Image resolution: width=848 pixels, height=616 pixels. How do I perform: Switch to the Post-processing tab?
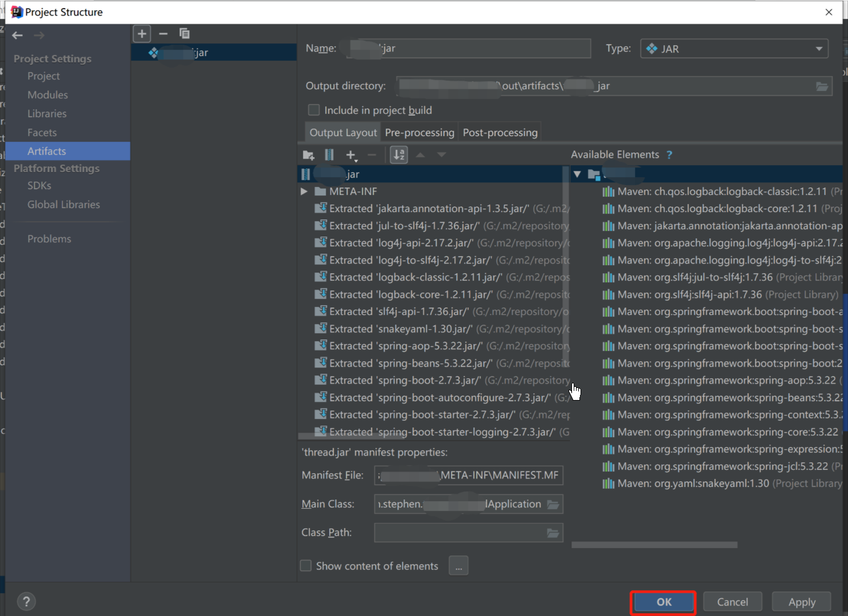(500, 133)
